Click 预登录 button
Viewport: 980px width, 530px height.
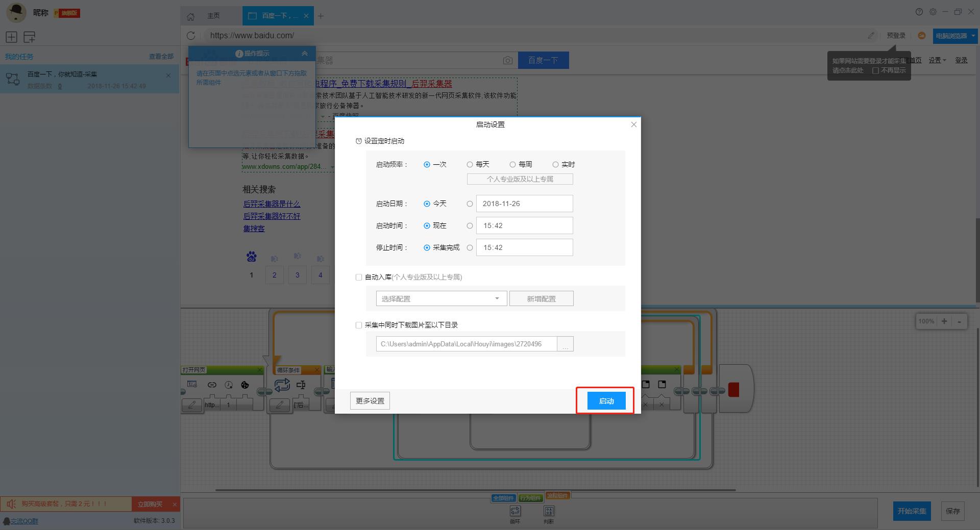click(896, 36)
